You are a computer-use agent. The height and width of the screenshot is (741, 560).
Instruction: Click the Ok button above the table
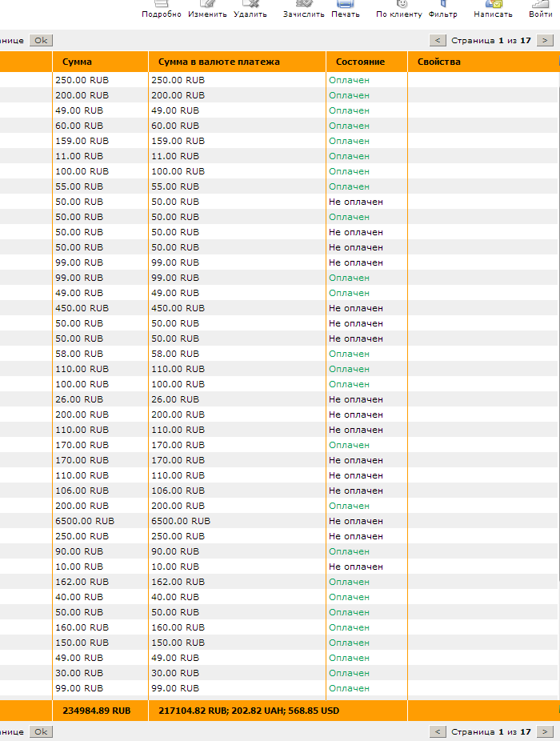pyautogui.click(x=41, y=40)
